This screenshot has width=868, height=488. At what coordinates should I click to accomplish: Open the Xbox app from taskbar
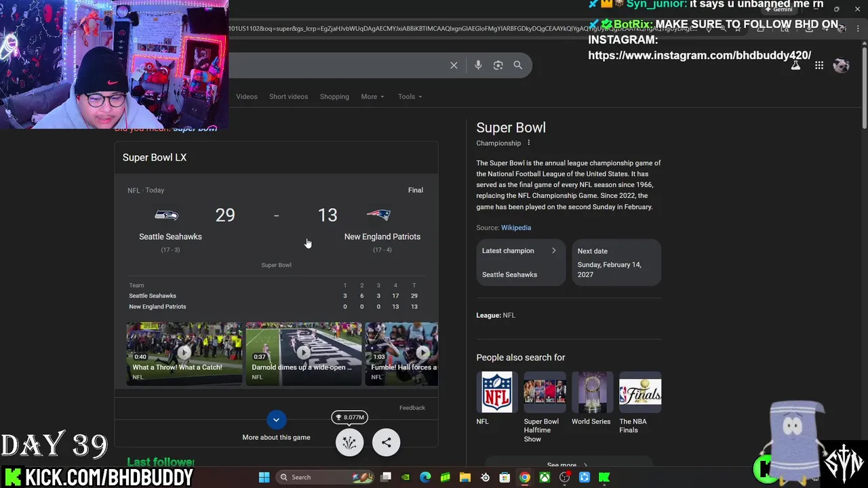click(x=545, y=477)
